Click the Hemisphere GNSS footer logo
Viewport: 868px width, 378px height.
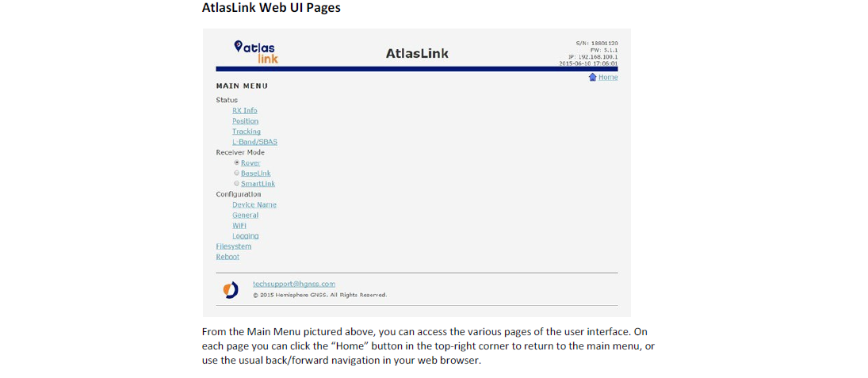(x=230, y=290)
